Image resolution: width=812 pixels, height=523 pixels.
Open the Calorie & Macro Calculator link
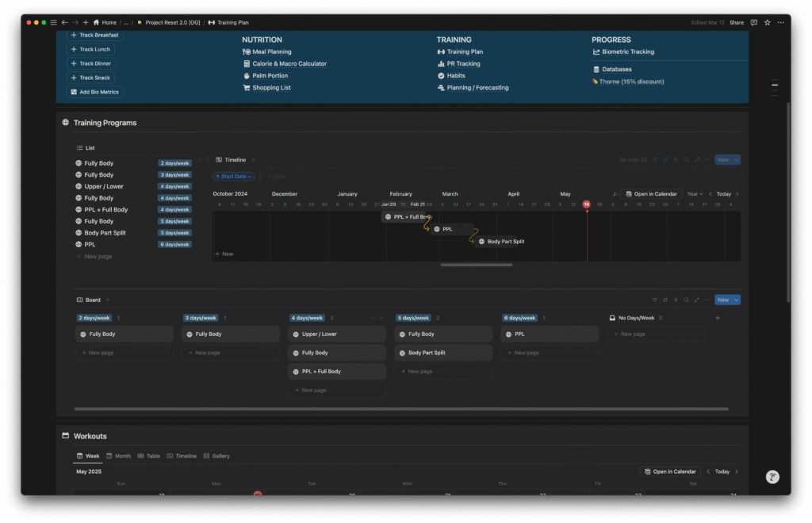[x=289, y=63]
